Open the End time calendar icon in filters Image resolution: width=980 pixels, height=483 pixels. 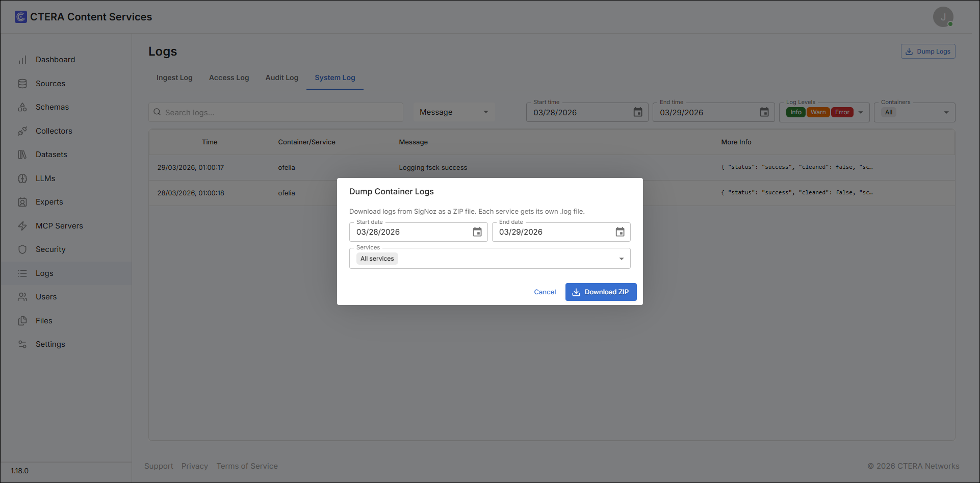[764, 112]
